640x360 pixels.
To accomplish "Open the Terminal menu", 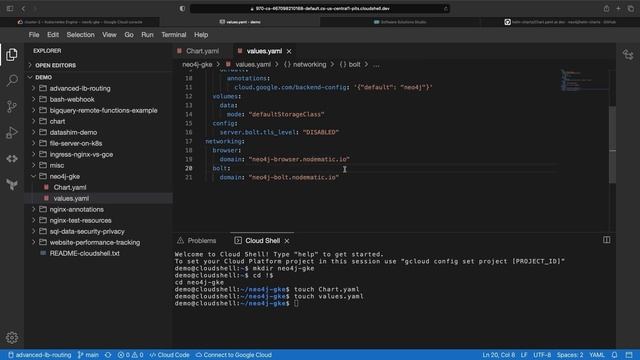I will click(173, 35).
